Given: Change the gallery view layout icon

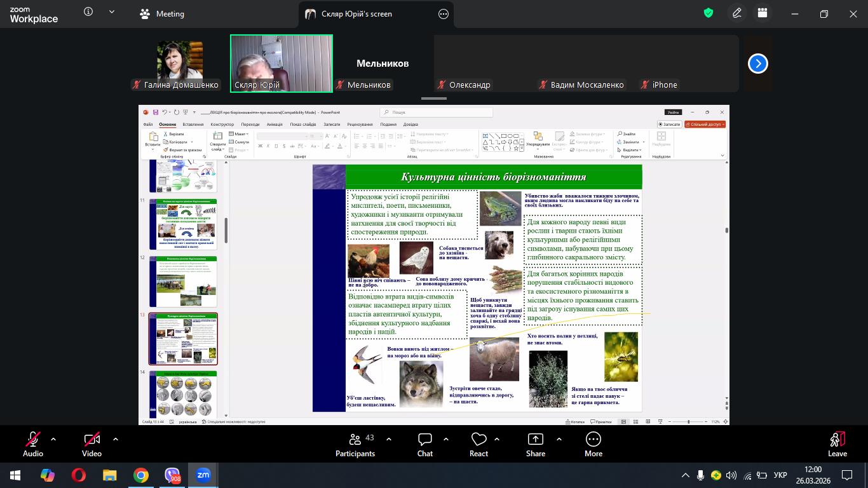Looking at the screenshot, I should click(763, 13).
